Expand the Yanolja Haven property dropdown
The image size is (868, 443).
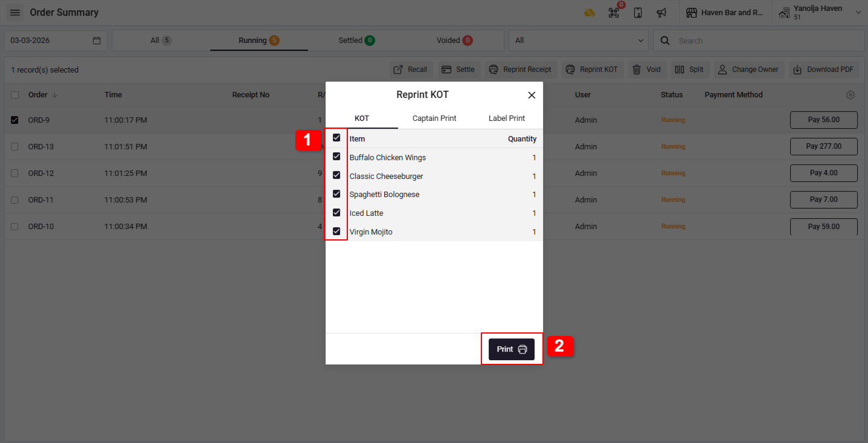(820, 13)
